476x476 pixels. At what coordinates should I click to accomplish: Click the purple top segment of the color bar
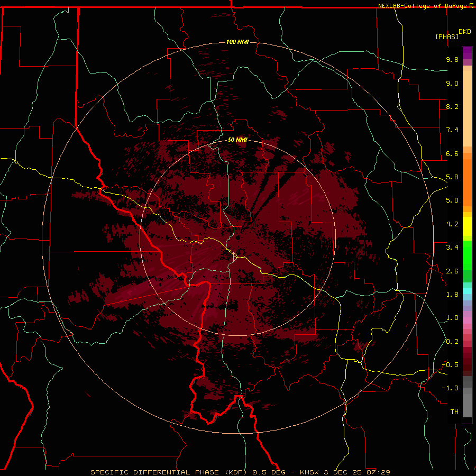467,53
